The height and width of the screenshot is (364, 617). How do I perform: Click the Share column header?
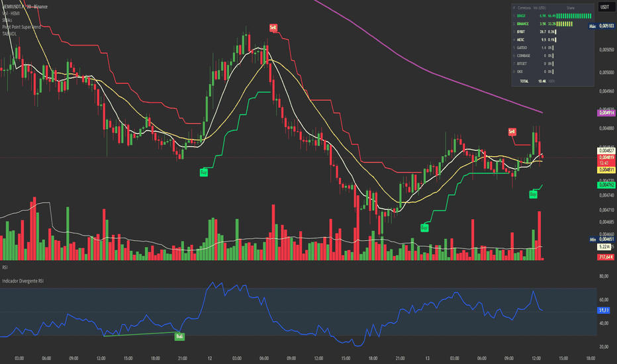(570, 8)
